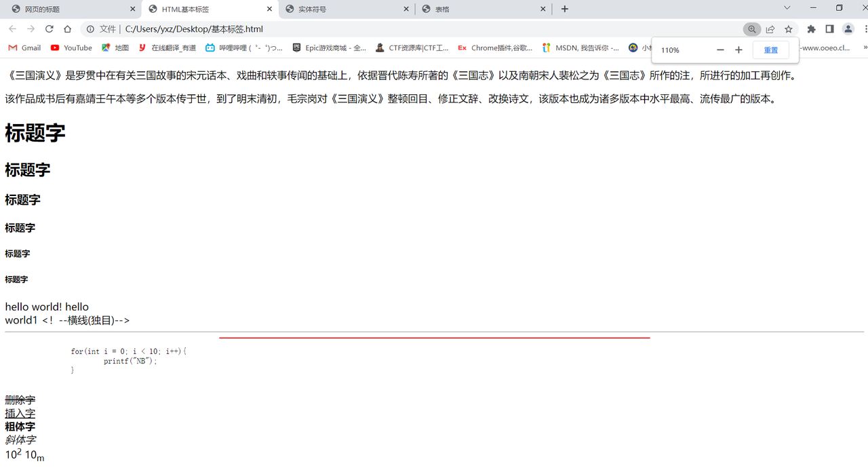Open the Epic游戏商城 bookmark
This screenshot has height=468, width=868.
[x=330, y=48]
